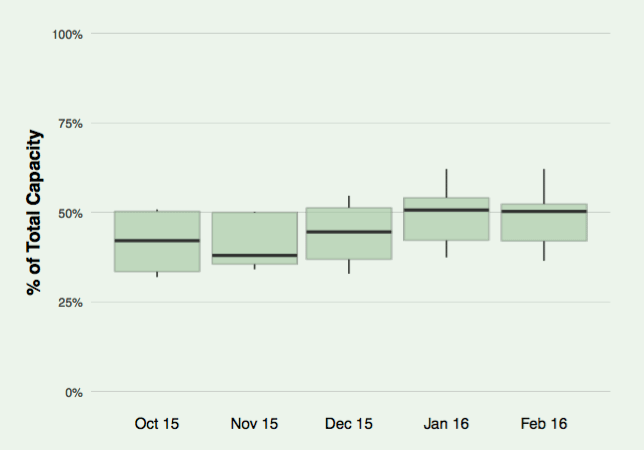This screenshot has width=644, height=450.
Task: Select the Dec 15 axis label
Action: (349, 424)
